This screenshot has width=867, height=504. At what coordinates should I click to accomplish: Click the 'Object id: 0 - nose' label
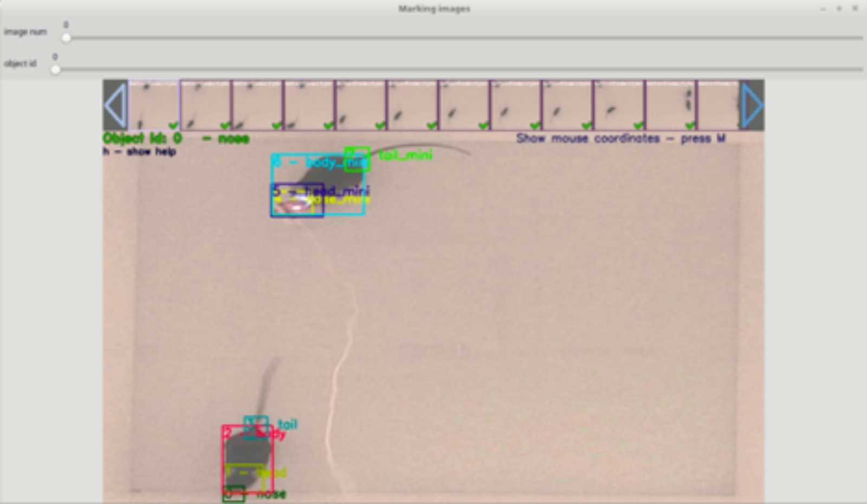(x=176, y=139)
